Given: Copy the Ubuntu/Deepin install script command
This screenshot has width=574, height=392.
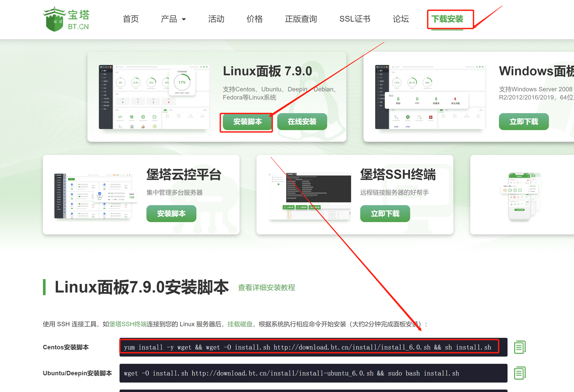Looking at the screenshot, I should pyautogui.click(x=520, y=373).
